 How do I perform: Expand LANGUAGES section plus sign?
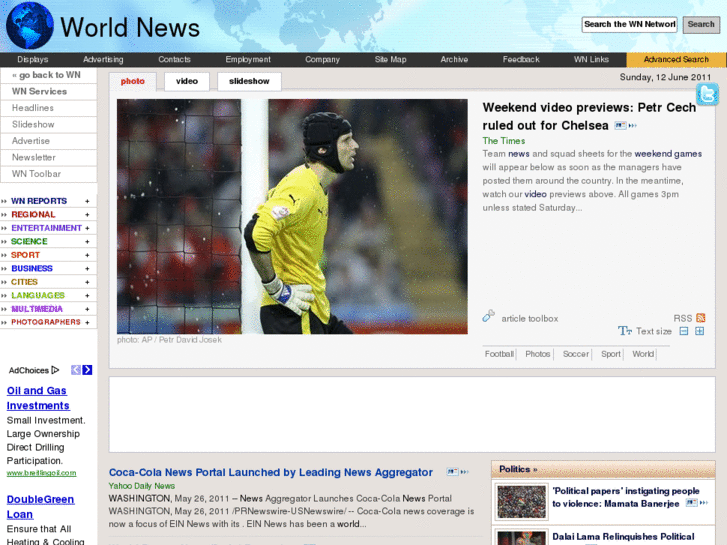pyautogui.click(x=87, y=295)
